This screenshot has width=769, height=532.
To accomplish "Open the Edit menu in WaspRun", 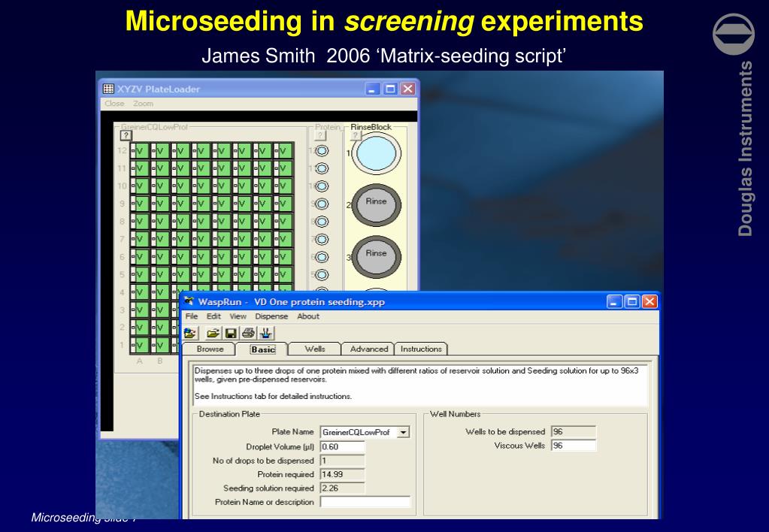I will pyautogui.click(x=213, y=316).
